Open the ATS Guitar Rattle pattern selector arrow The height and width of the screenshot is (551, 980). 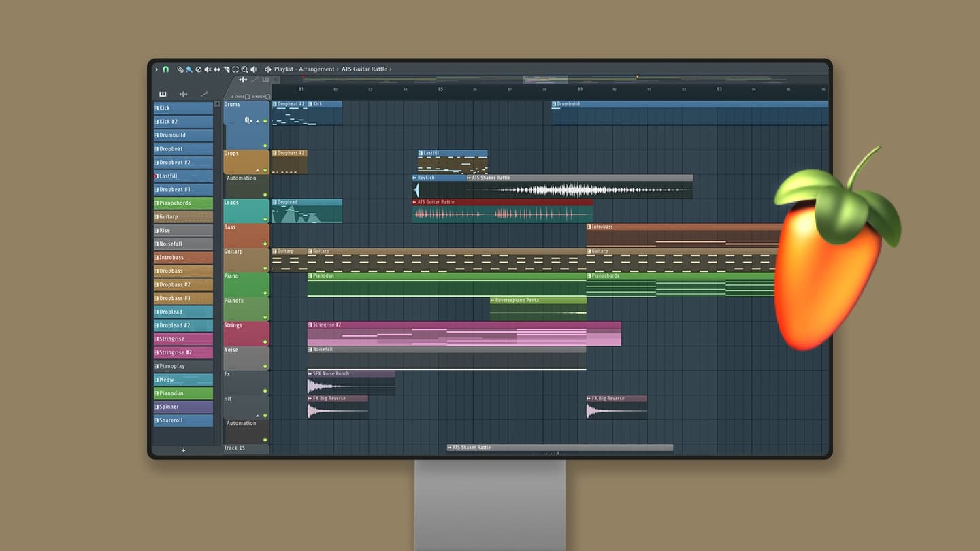tap(390, 69)
